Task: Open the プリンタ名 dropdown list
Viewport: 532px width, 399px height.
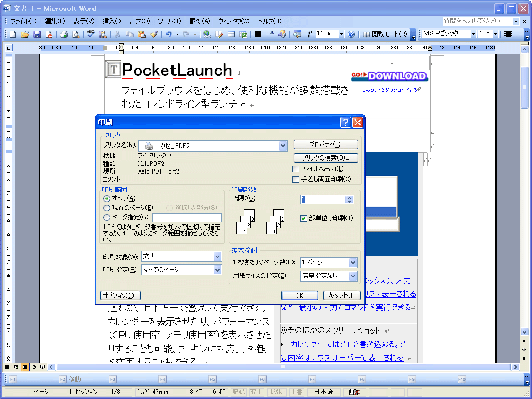Action: 283,146
